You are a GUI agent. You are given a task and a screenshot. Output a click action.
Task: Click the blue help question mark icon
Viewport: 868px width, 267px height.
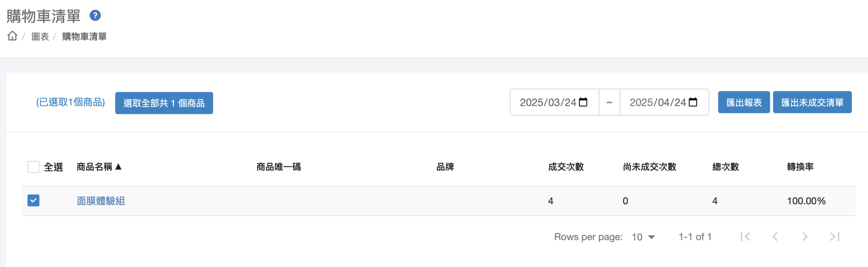(95, 15)
